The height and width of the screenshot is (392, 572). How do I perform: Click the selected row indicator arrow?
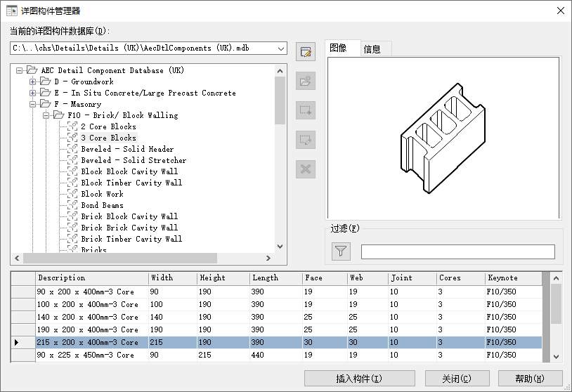pos(16,342)
